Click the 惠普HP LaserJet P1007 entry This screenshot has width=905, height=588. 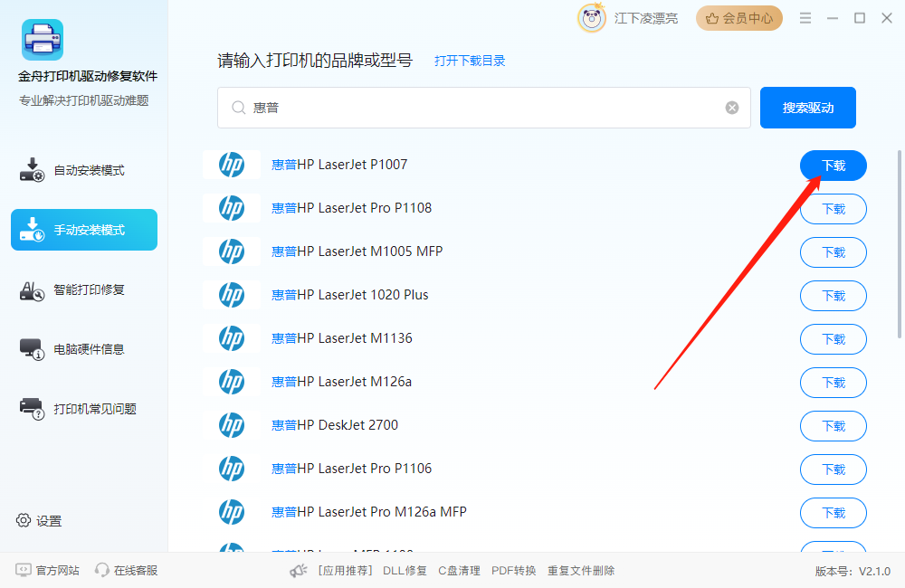(x=339, y=165)
